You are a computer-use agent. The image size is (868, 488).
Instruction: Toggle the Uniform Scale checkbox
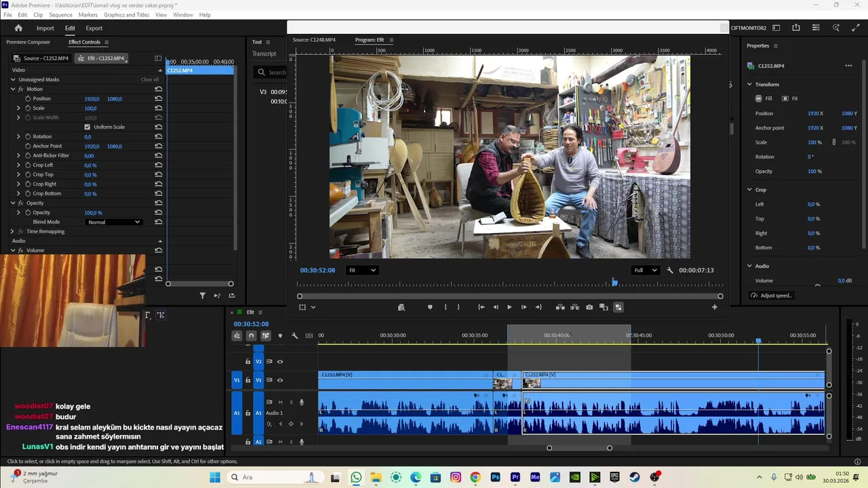pos(87,127)
